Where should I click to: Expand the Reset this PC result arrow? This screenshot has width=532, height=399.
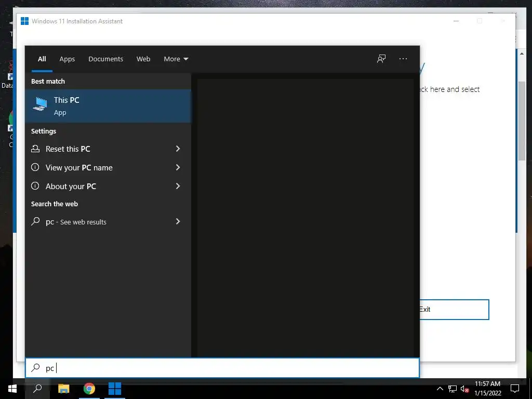[x=178, y=149]
